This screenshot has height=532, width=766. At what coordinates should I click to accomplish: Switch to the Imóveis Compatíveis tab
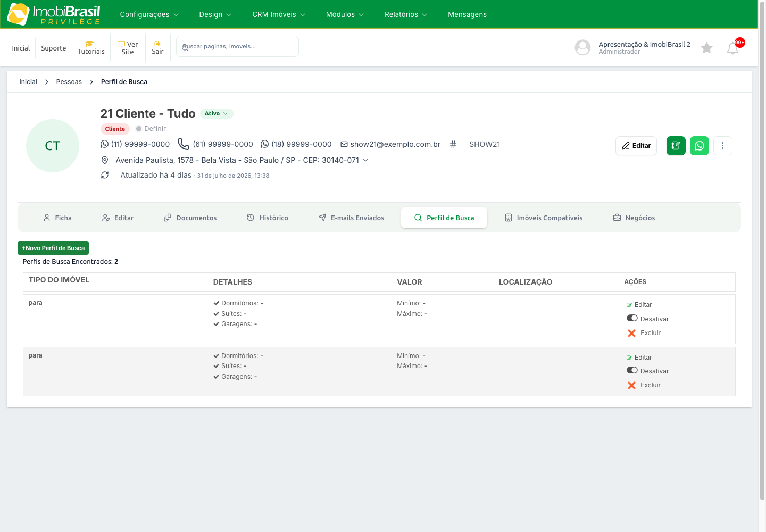pyautogui.click(x=544, y=218)
